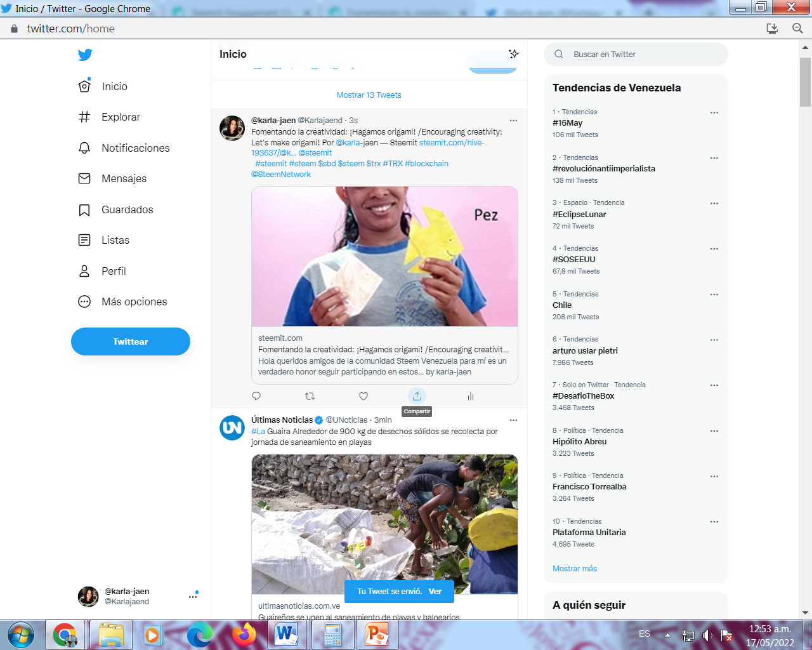
Task: Click system tray volume speaker icon
Action: (707, 635)
